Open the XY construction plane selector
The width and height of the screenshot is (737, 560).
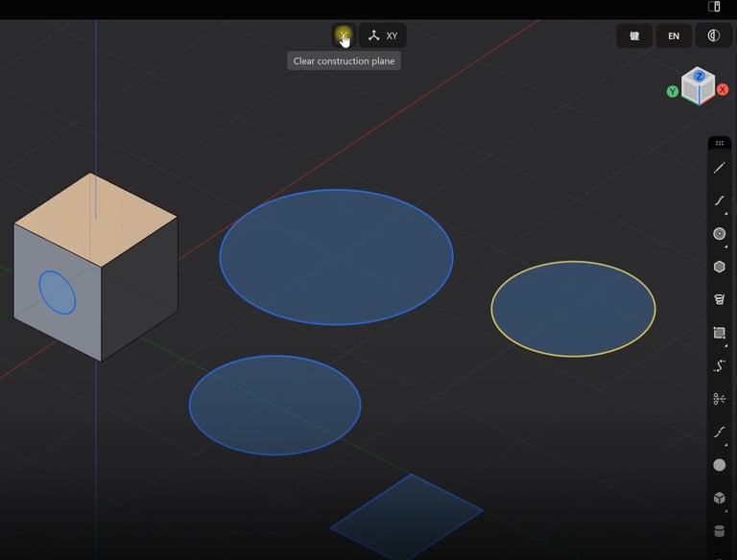tap(383, 35)
